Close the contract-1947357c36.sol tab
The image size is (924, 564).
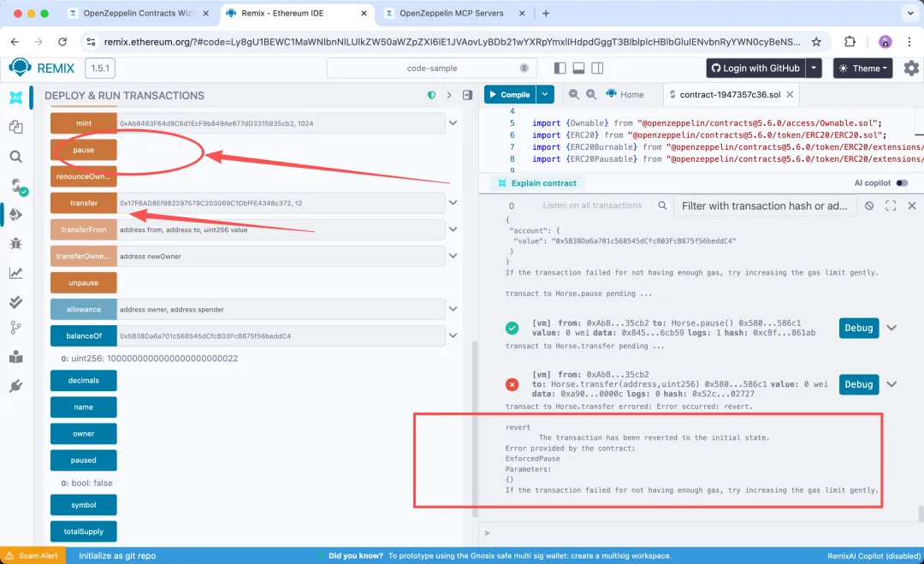pos(790,94)
